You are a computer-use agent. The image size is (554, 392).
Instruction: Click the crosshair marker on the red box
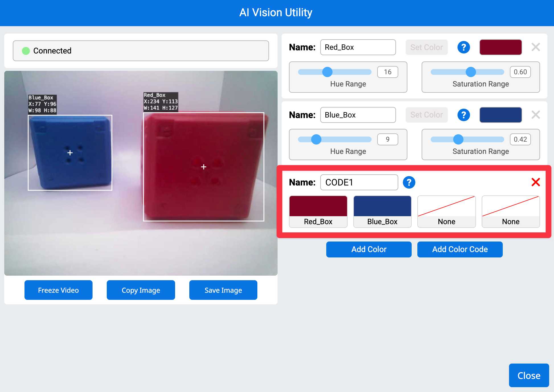[203, 167]
